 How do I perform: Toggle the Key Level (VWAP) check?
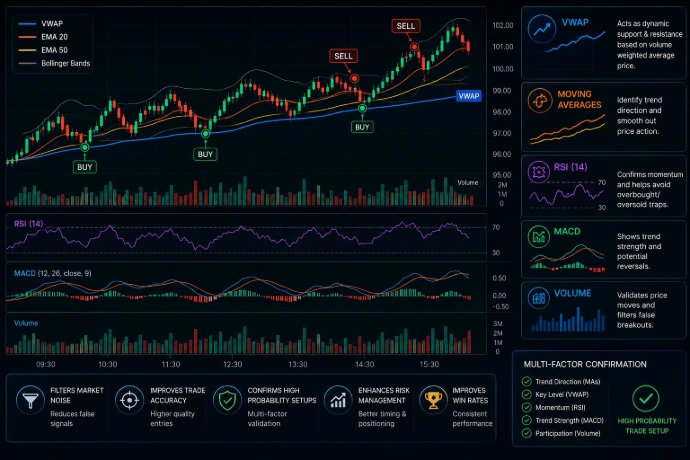[x=526, y=394]
